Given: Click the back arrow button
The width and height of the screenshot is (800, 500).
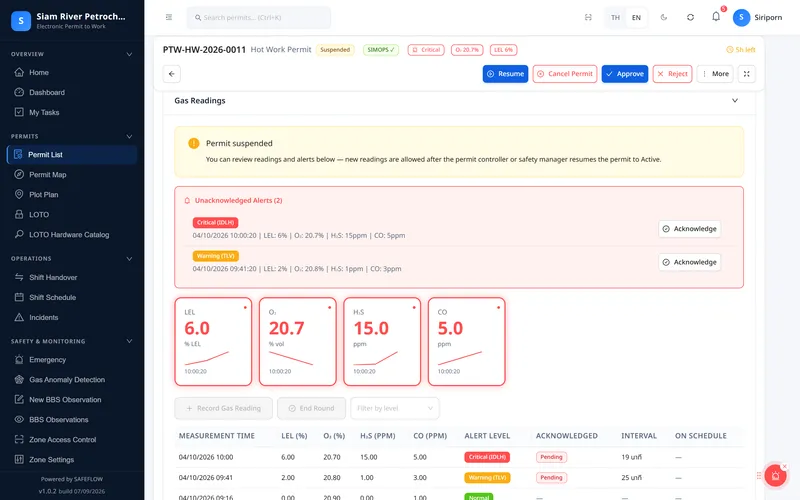Looking at the screenshot, I should click(171, 74).
